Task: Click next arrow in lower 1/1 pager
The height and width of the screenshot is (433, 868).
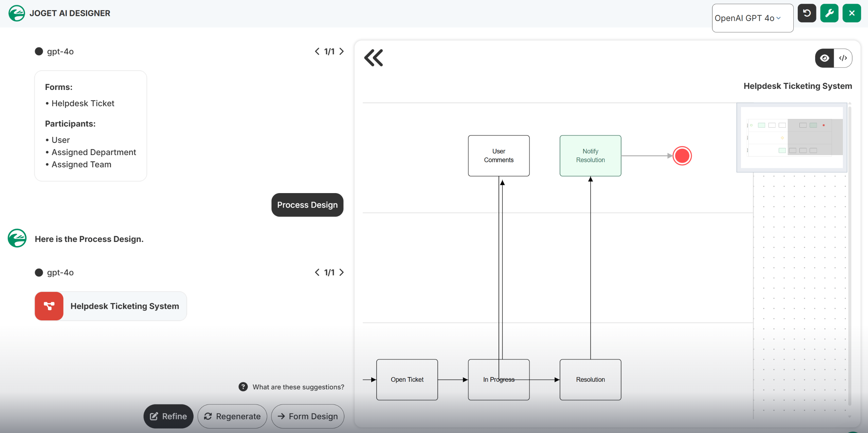Action: [342, 272]
